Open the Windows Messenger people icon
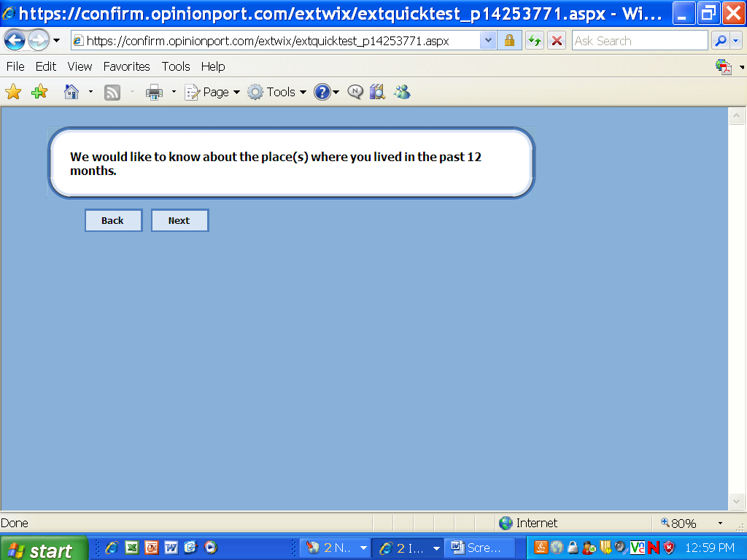 (x=402, y=91)
